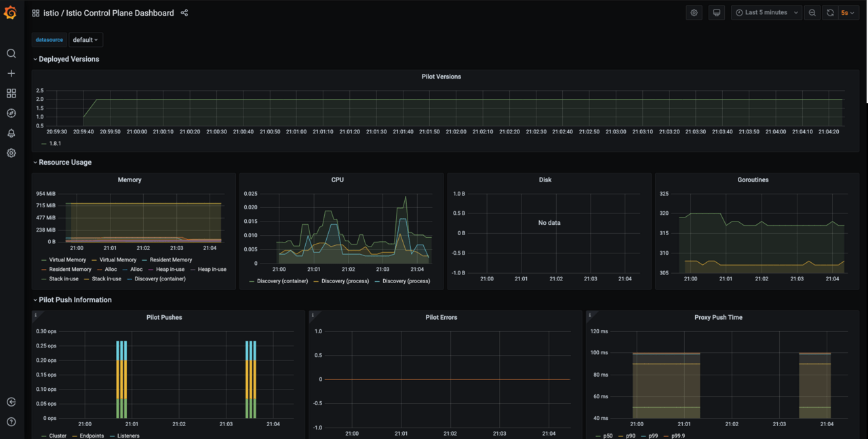Open dashboard settings gear in the top bar

point(694,13)
